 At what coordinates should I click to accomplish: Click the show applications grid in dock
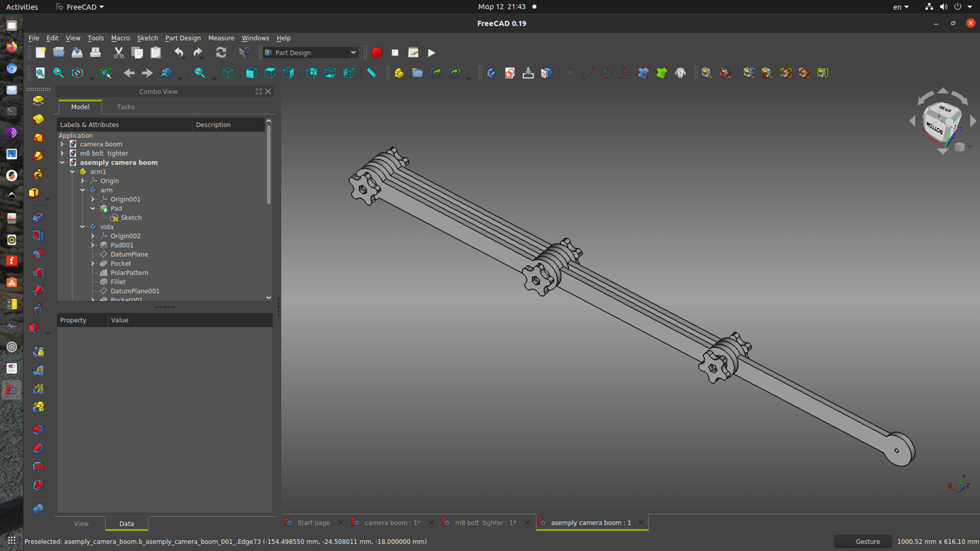[x=11, y=540]
